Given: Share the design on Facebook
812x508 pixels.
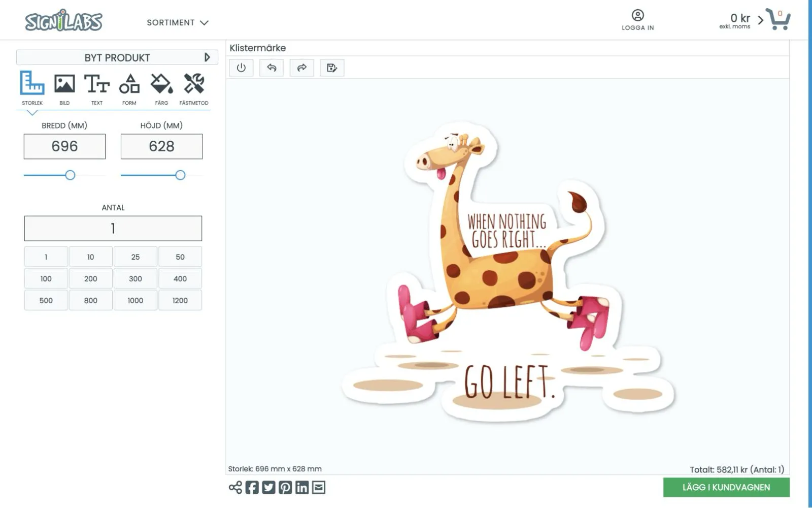Looking at the screenshot, I should (252, 488).
